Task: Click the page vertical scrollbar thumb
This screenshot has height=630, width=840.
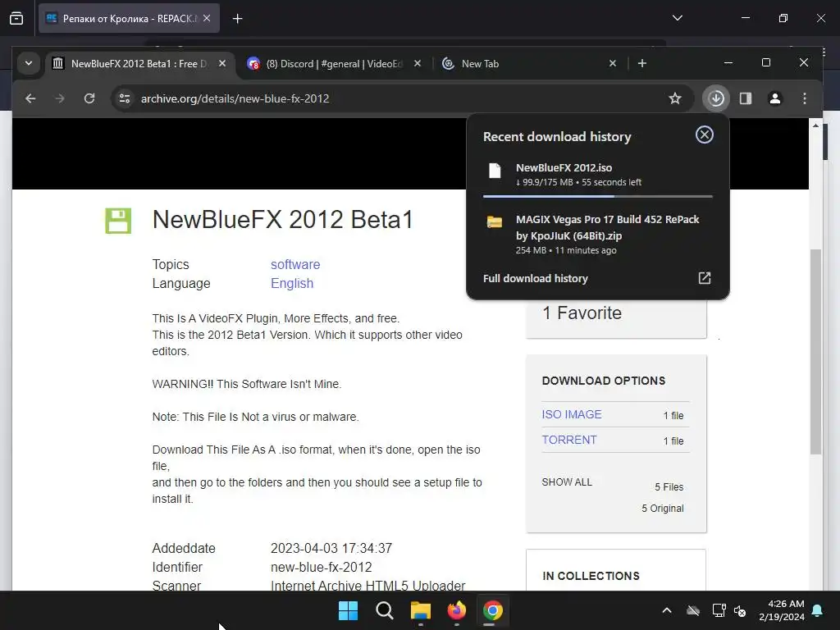Action: [x=815, y=351]
